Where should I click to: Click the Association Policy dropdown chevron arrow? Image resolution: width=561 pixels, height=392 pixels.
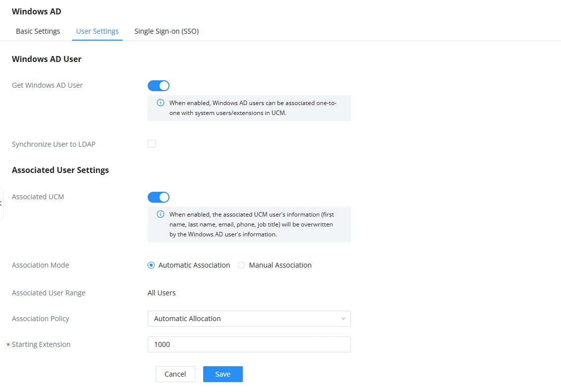pyautogui.click(x=343, y=319)
